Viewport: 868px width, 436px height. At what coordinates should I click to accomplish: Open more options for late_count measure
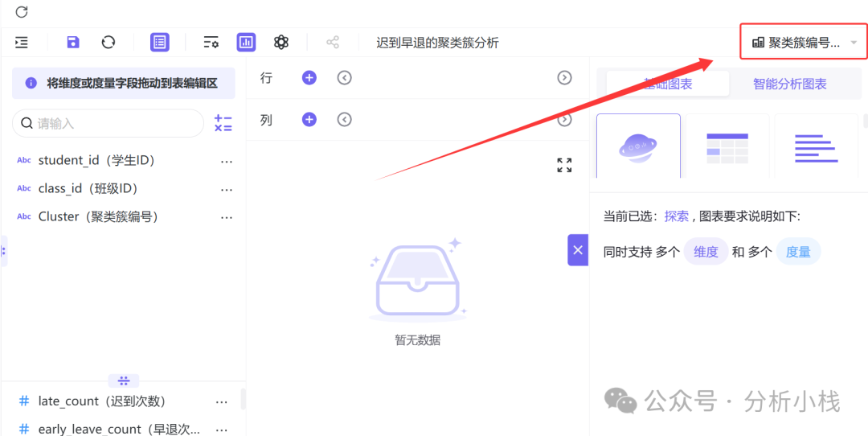pos(222,402)
